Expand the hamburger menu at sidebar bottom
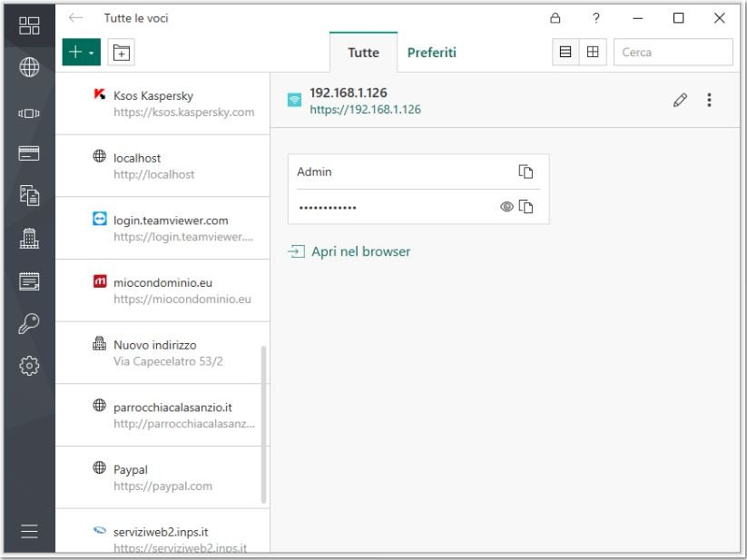747x560 pixels. tap(29, 532)
